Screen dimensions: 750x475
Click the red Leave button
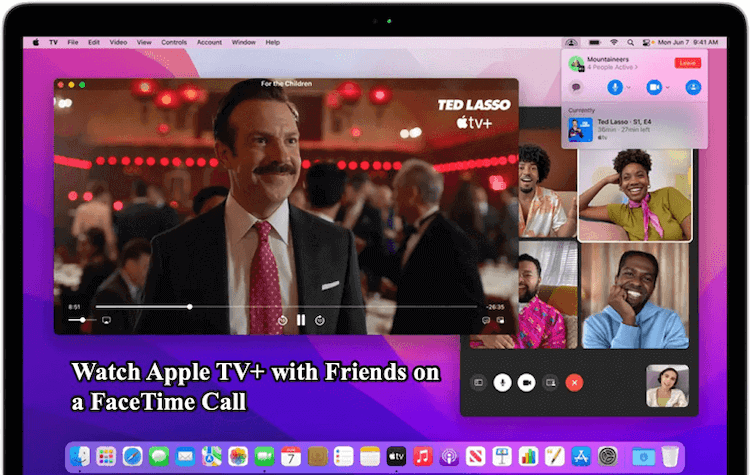coord(687,63)
